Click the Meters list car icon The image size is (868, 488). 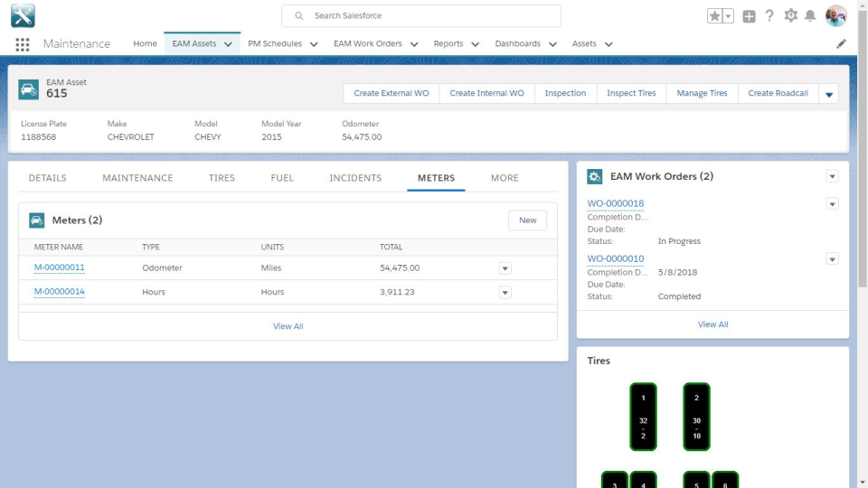pyautogui.click(x=36, y=221)
